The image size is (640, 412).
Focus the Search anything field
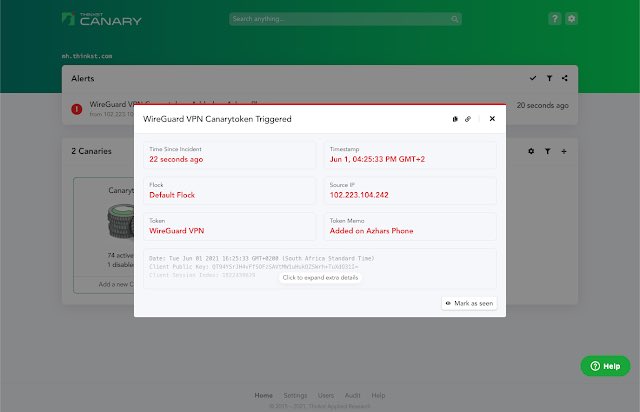pos(345,19)
